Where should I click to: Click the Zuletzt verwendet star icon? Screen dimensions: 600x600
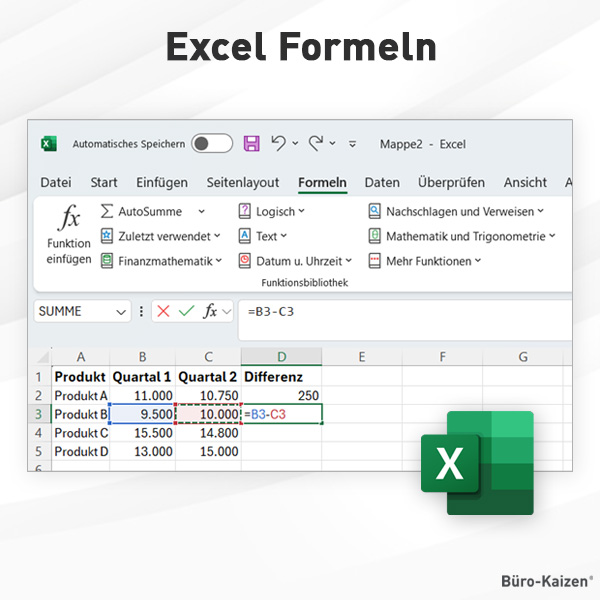click(107, 236)
